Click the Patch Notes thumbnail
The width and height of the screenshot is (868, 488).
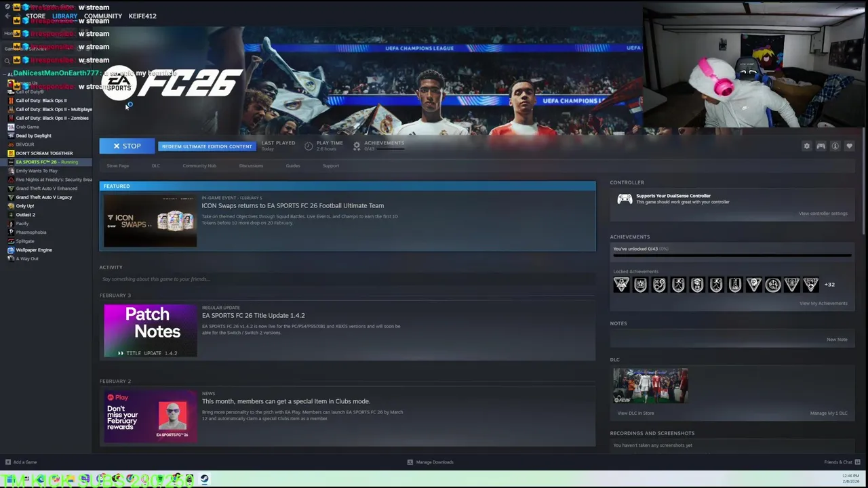pos(150,331)
